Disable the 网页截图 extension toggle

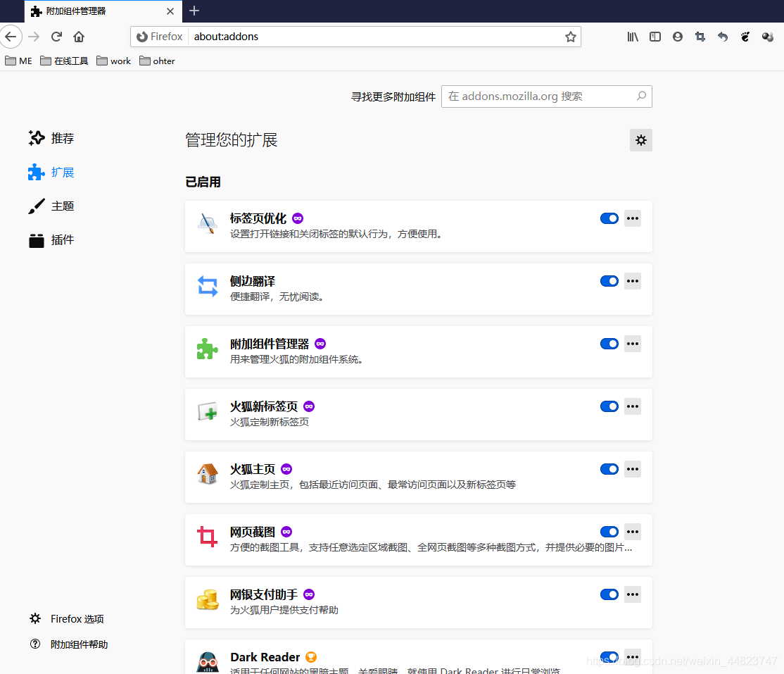click(609, 532)
